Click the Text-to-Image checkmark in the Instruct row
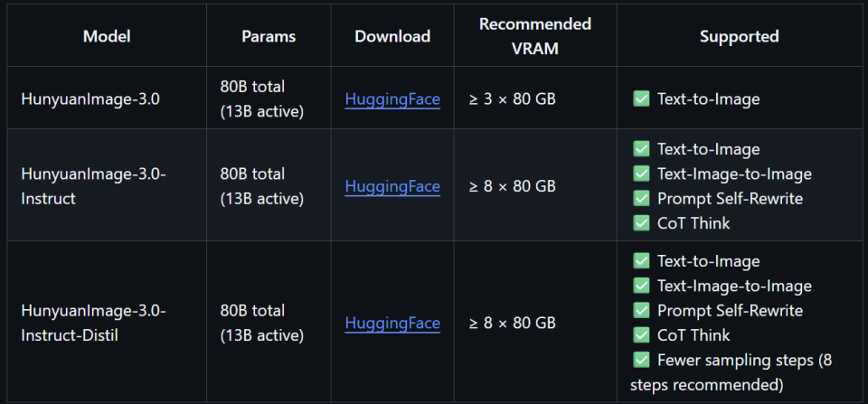The width and height of the screenshot is (868, 404). pos(642,149)
